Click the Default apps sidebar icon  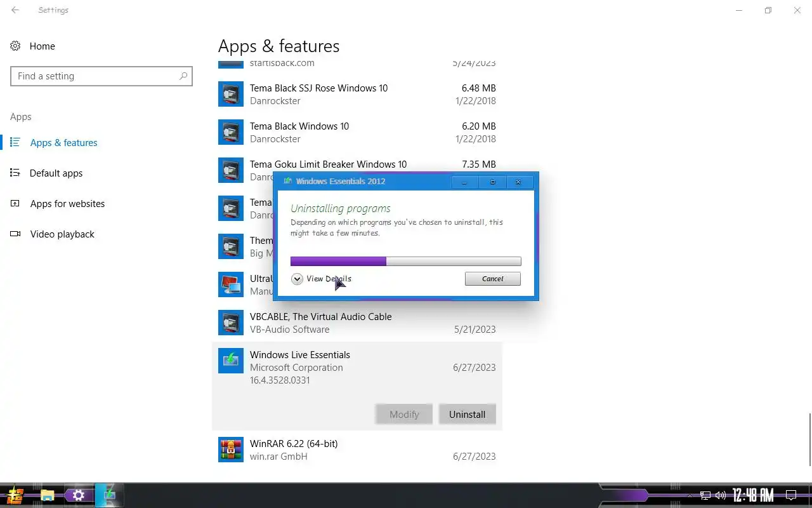(15, 173)
